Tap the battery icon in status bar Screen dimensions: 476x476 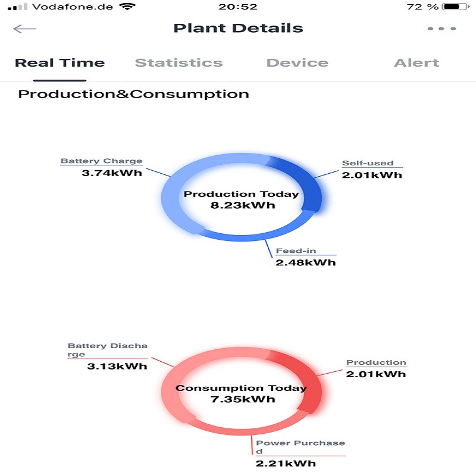[x=455, y=7]
